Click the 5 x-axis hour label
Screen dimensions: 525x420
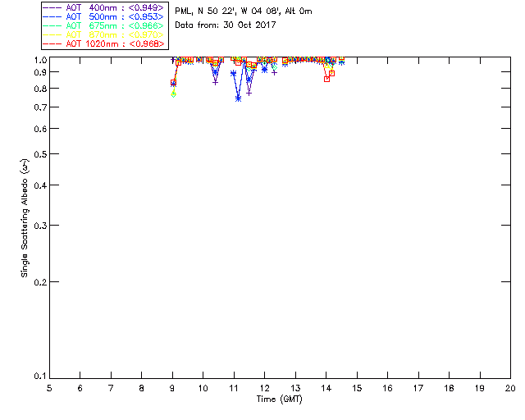click(49, 388)
